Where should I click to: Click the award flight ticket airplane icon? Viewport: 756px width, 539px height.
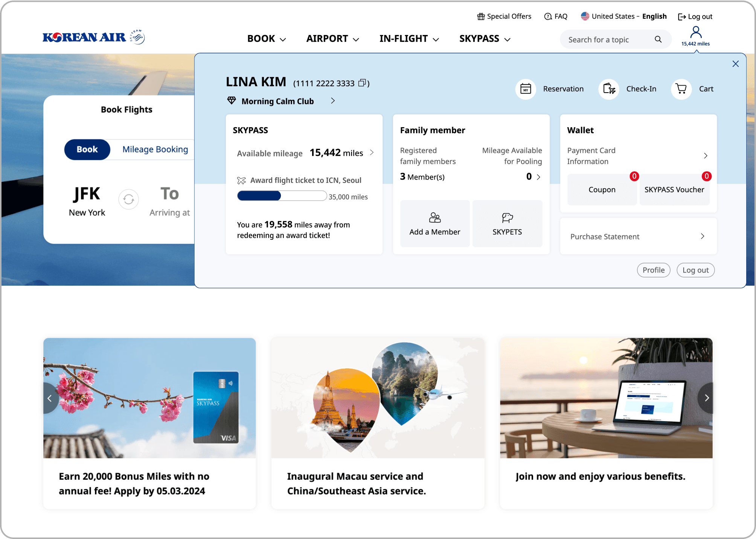pos(241,181)
